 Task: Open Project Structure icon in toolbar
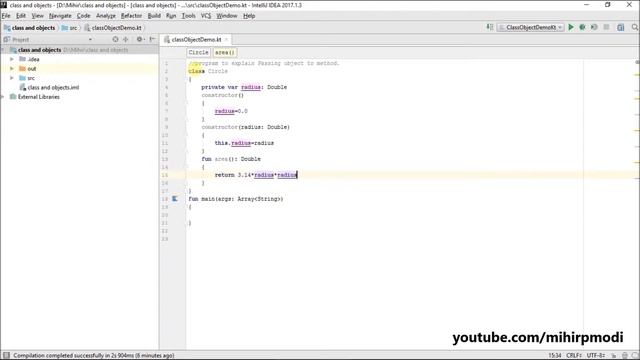point(621,27)
